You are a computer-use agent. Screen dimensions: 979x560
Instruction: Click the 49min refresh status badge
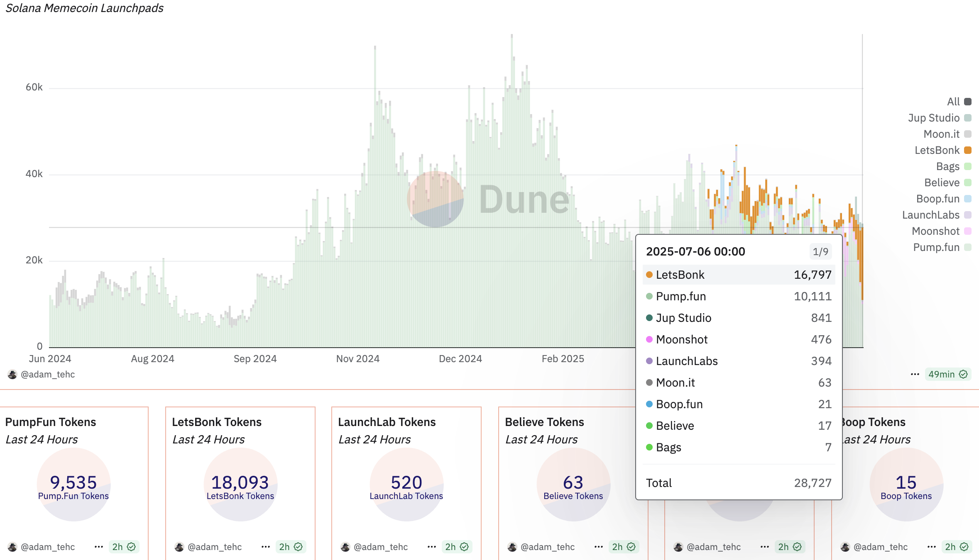pos(947,374)
